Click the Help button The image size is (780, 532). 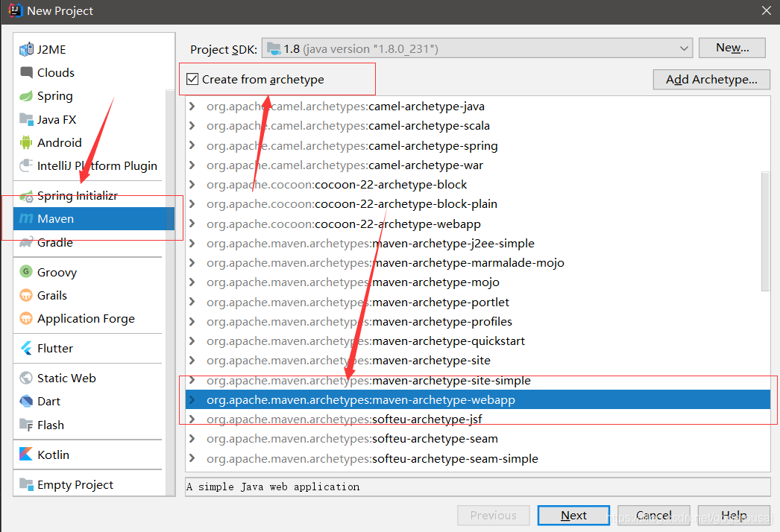click(x=734, y=516)
